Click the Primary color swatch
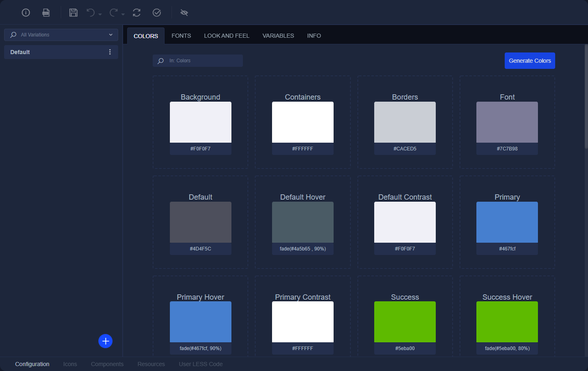This screenshot has width=588, height=371. click(x=507, y=222)
